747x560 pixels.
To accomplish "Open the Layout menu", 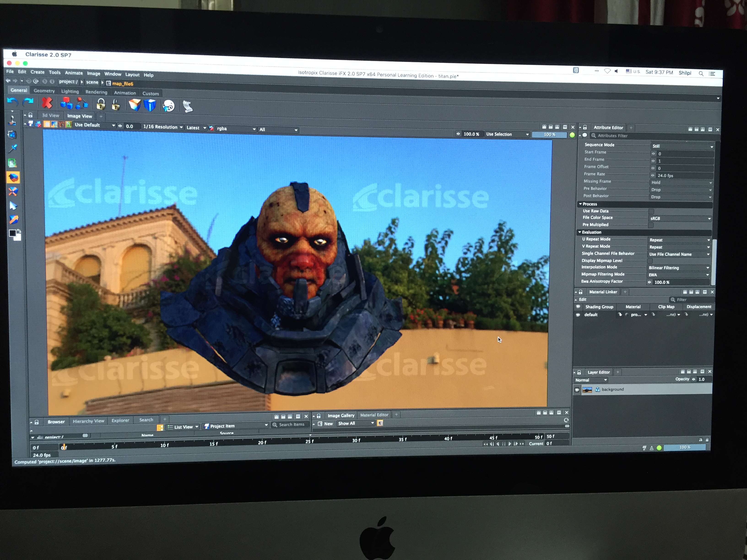I will click(x=132, y=75).
